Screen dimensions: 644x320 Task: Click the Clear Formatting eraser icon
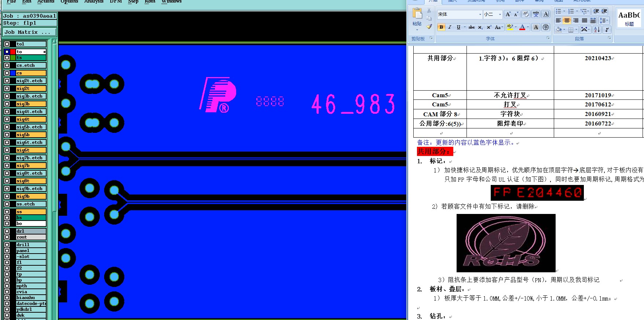point(526,14)
